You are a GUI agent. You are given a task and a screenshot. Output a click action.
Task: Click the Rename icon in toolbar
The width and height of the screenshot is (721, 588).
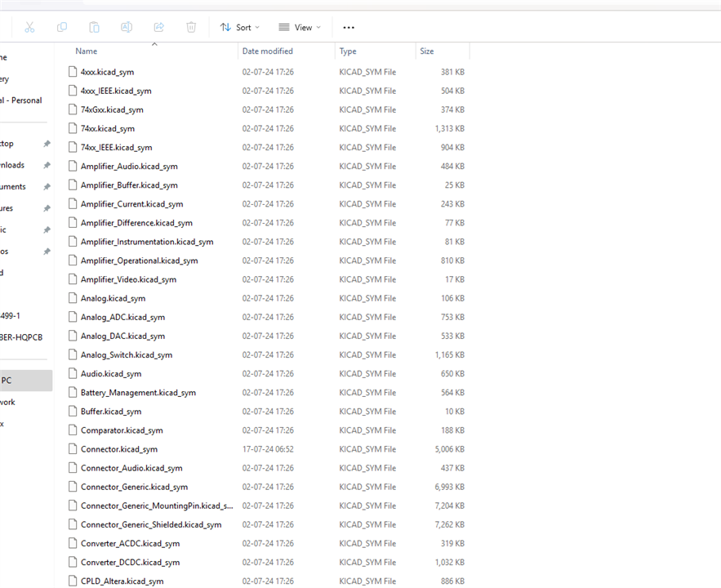[127, 27]
